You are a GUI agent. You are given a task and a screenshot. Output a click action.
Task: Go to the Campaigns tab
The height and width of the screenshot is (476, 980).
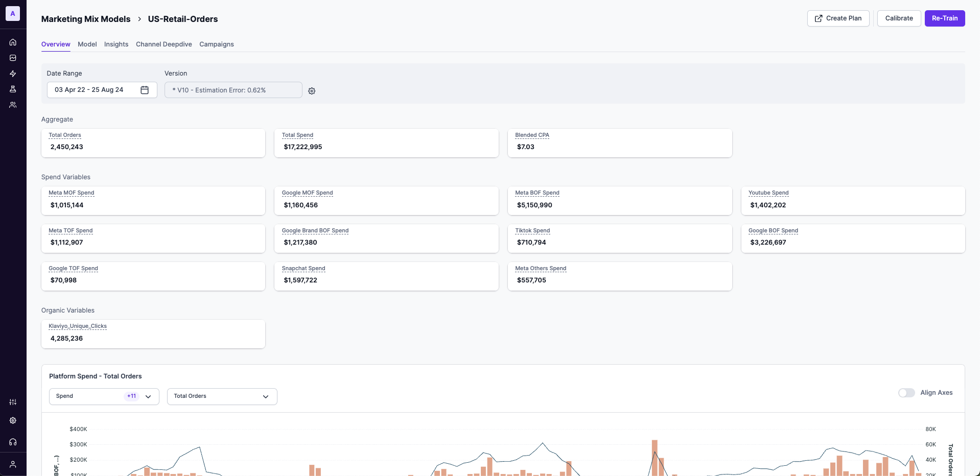pos(217,44)
